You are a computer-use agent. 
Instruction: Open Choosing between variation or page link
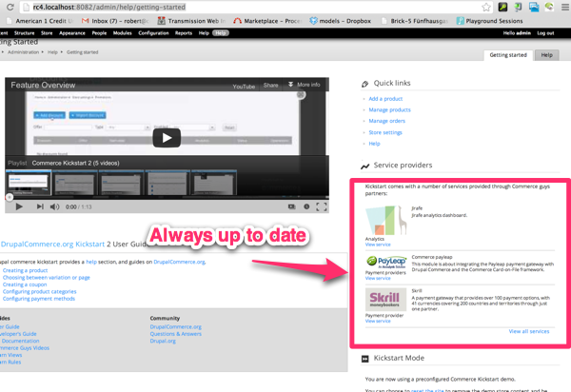(47, 277)
